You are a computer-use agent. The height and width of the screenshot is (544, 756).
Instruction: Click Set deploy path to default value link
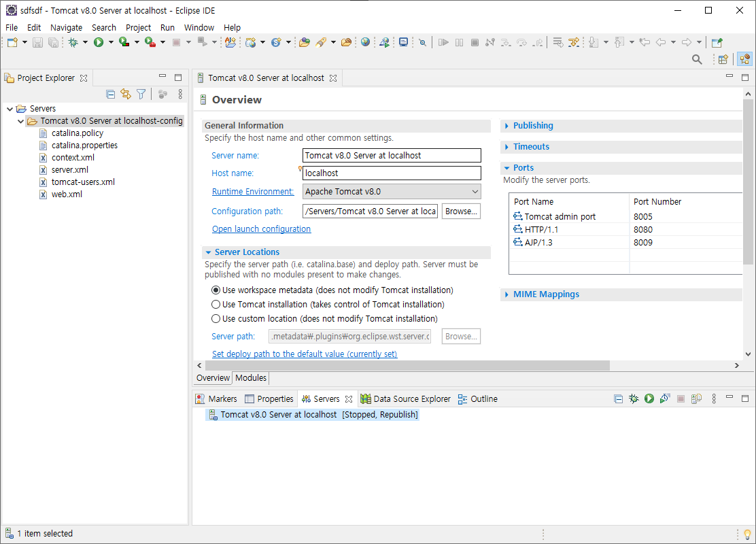305,354
